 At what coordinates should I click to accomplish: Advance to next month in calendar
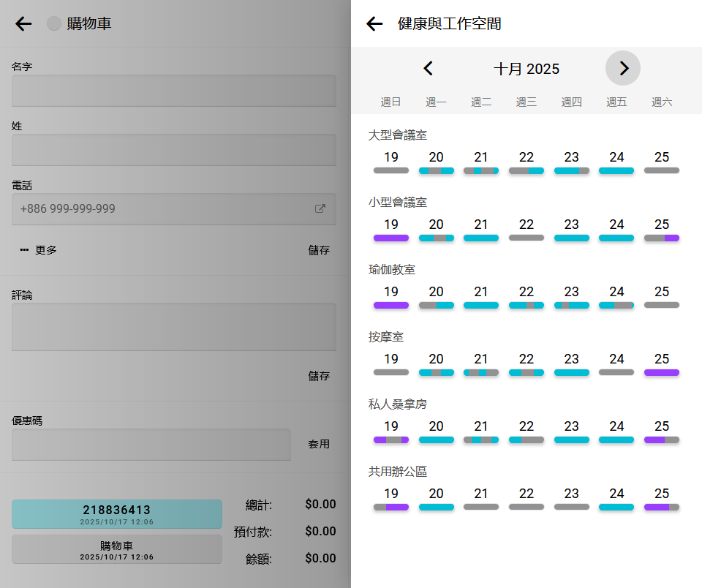coord(623,69)
